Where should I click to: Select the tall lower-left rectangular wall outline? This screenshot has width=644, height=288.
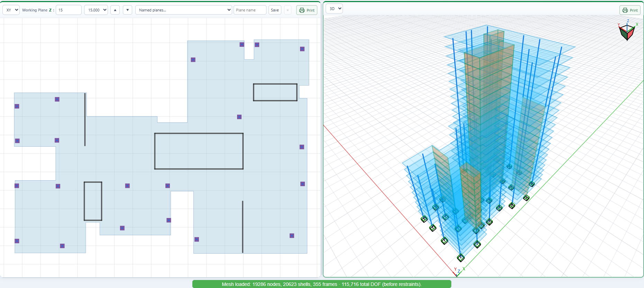click(x=93, y=201)
